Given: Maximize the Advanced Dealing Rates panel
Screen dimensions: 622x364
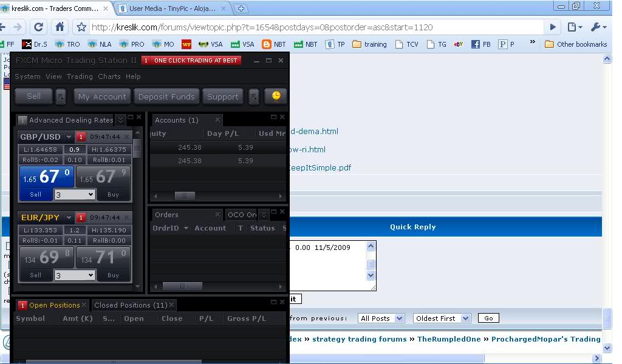Looking at the screenshot, I should click(131, 117).
